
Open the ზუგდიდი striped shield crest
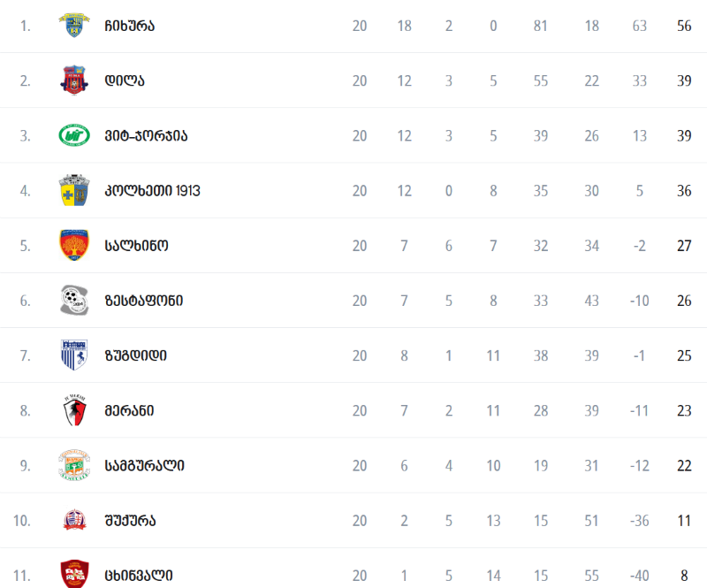(74, 355)
